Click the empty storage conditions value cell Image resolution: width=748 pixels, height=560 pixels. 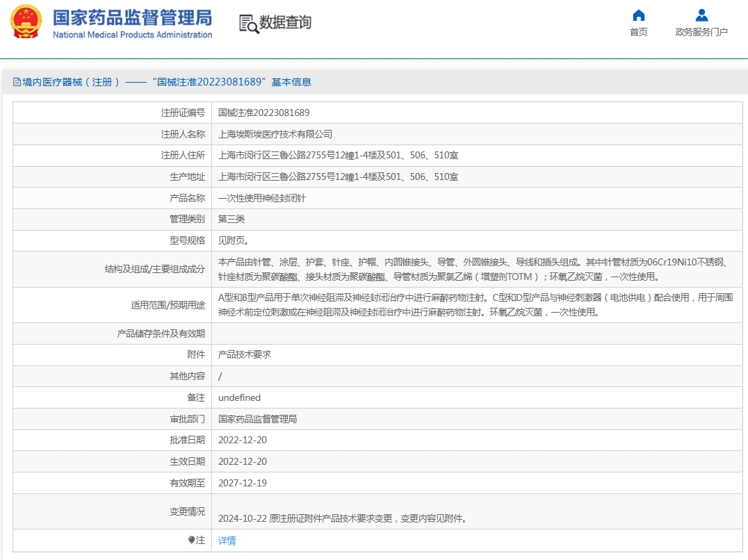coord(477,333)
